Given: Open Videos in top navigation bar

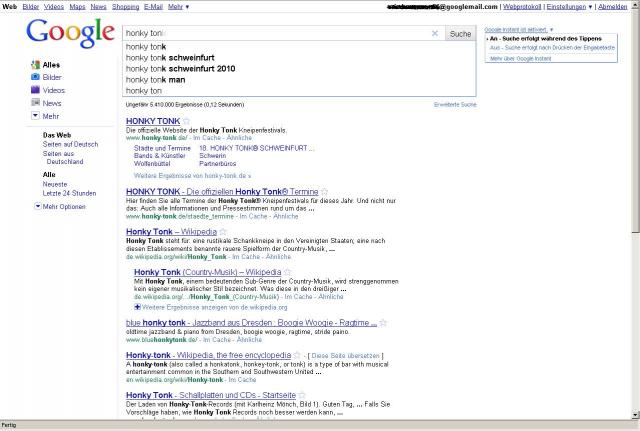Looking at the screenshot, I should click(54, 7).
